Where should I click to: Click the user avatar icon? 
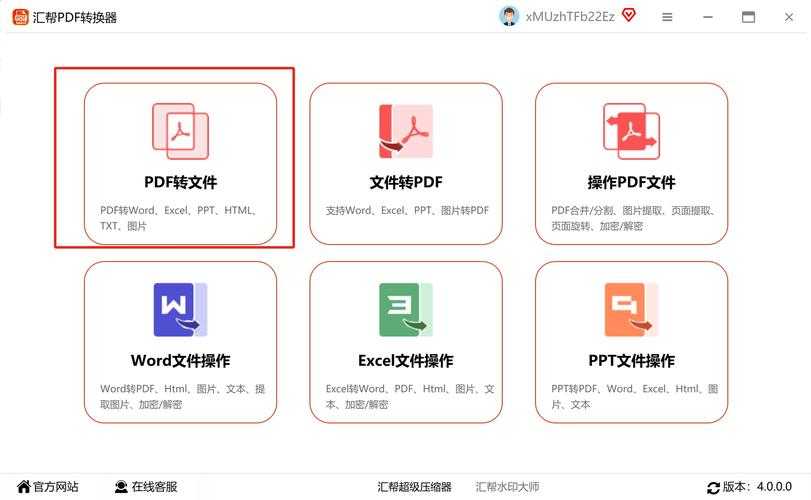click(x=509, y=17)
